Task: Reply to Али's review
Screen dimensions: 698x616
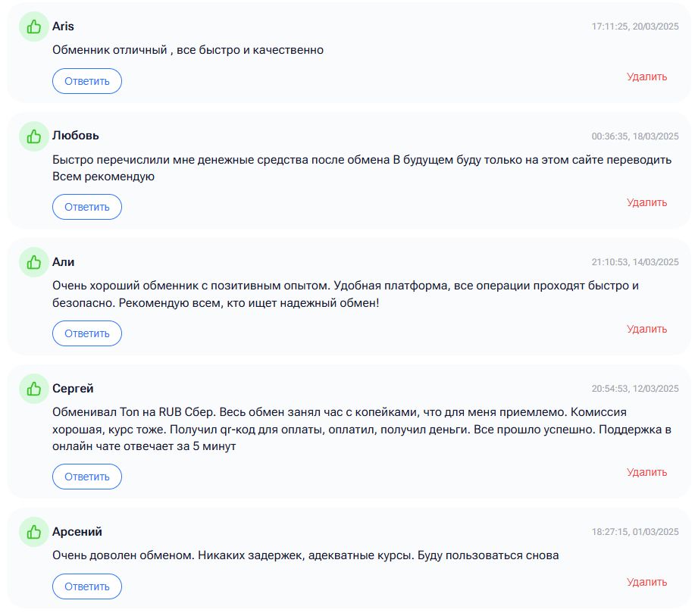Action: (87, 333)
